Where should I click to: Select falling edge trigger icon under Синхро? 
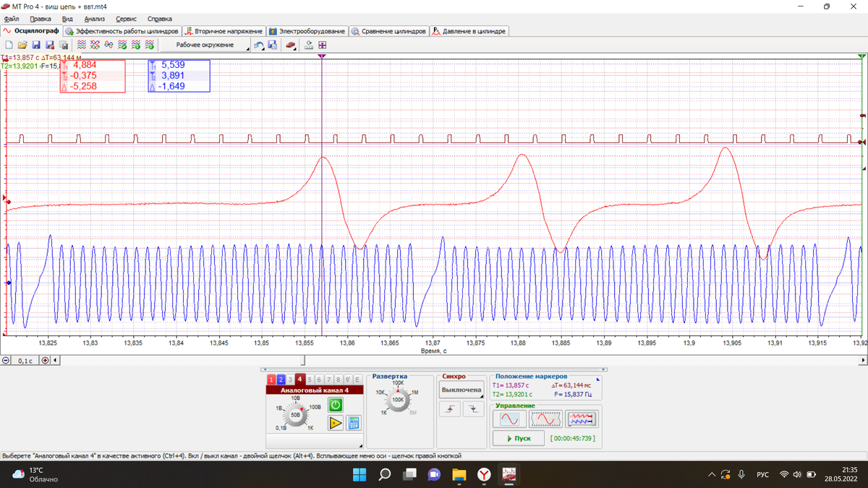coord(474,408)
